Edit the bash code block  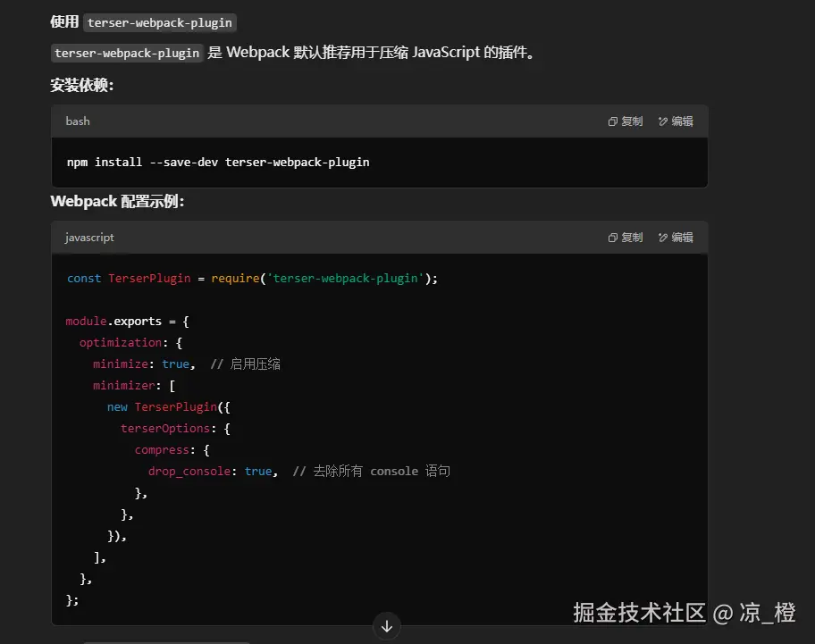pyautogui.click(x=676, y=121)
